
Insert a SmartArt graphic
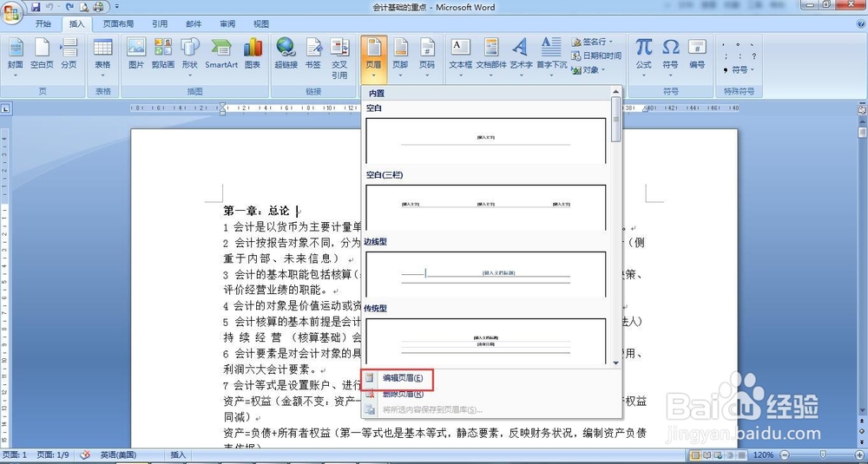[x=221, y=54]
